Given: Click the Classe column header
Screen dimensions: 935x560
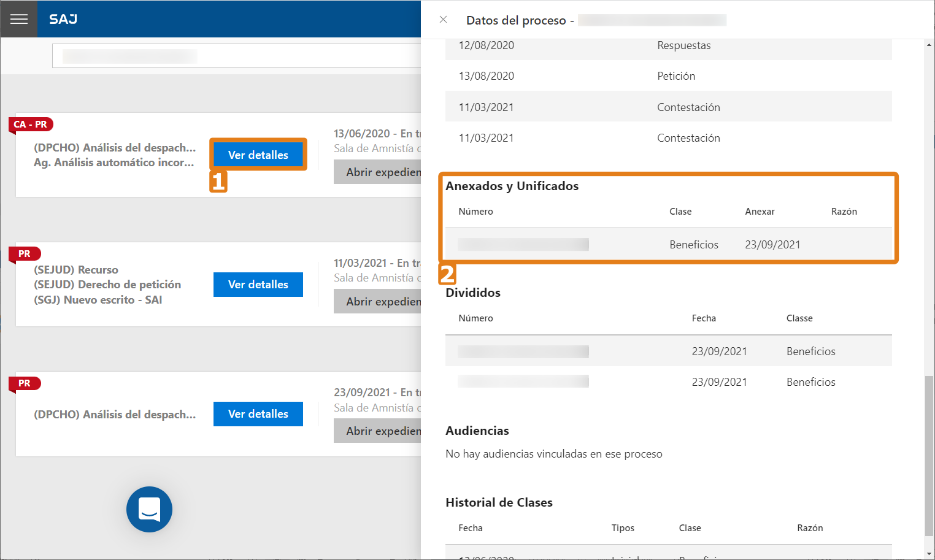Looking at the screenshot, I should pyautogui.click(x=799, y=318).
